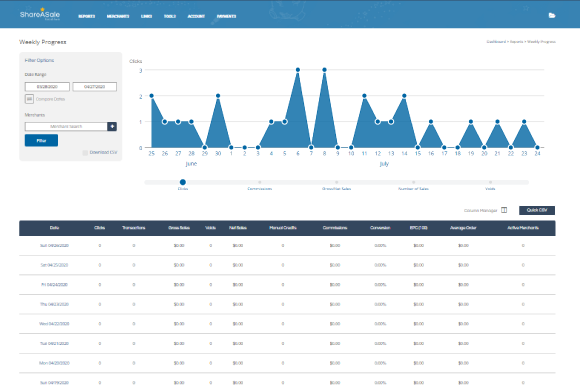
Task: Click the July 14 data point
Action: click(x=404, y=96)
